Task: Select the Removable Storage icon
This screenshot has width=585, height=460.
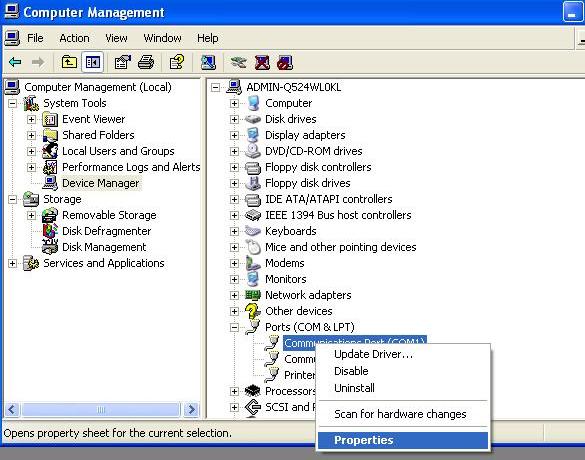Action: click(50, 215)
